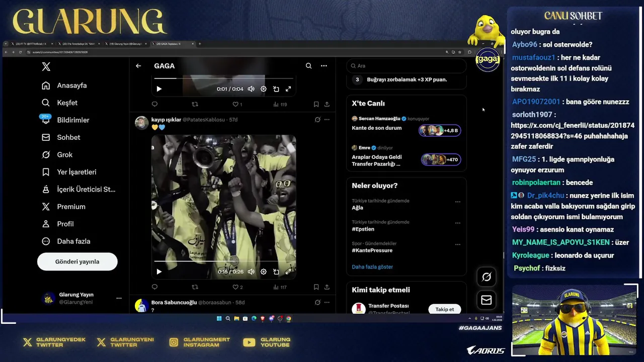644x362 pixels.
Task: Open Yer İşaretleri bookmarks
Action: pos(69,172)
